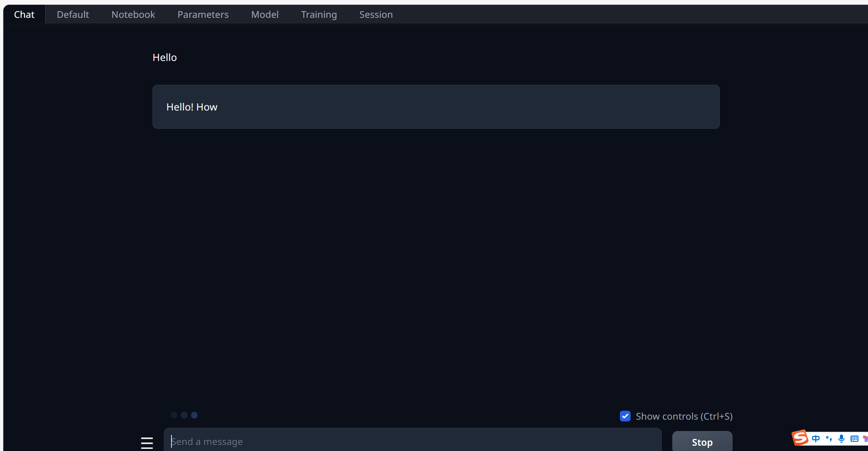Open the hamburger menu beside message box

tap(147, 442)
